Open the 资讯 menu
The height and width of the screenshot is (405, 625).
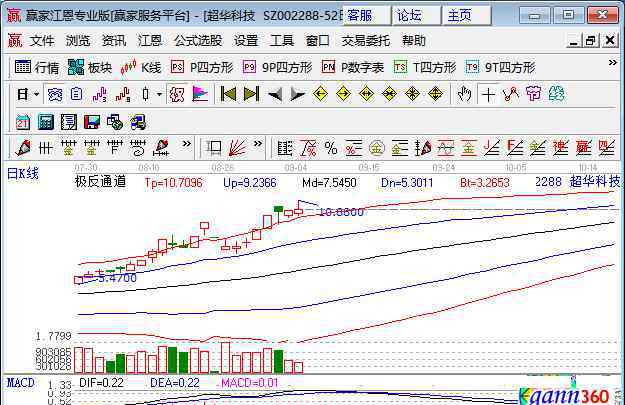[114, 41]
